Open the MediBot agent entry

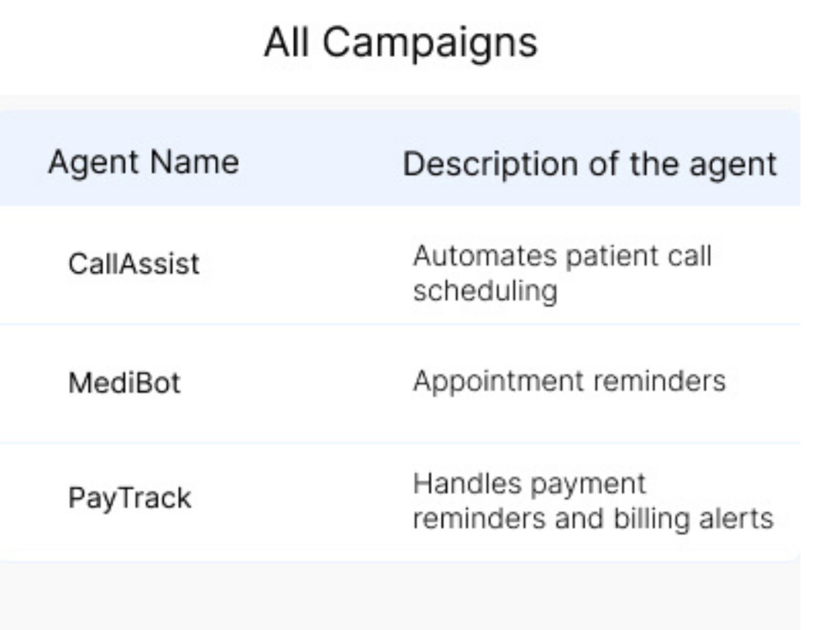point(124,383)
